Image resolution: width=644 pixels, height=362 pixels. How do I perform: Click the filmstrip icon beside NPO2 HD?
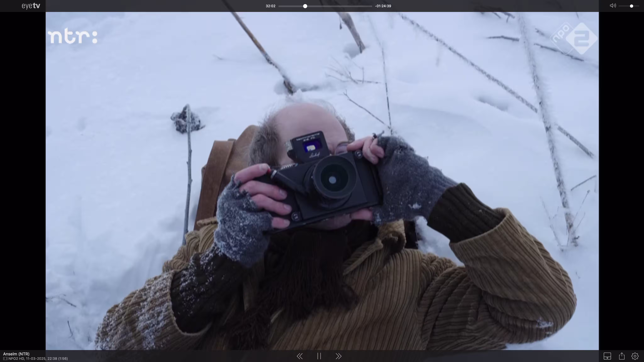pos(5,359)
